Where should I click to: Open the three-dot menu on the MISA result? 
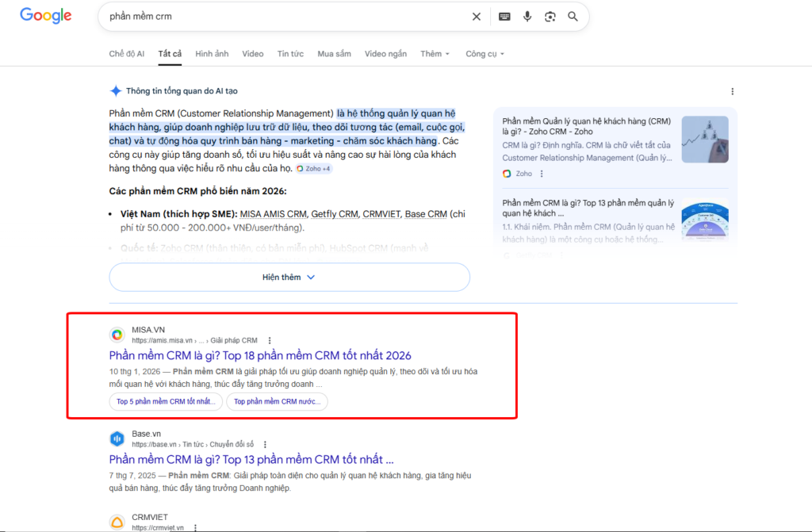[270, 339]
